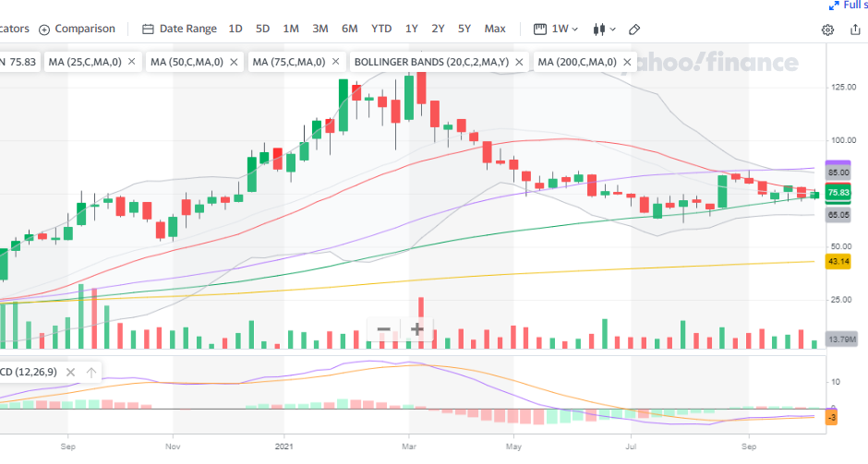
Task: Select the YTD range
Action: coord(380,29)
